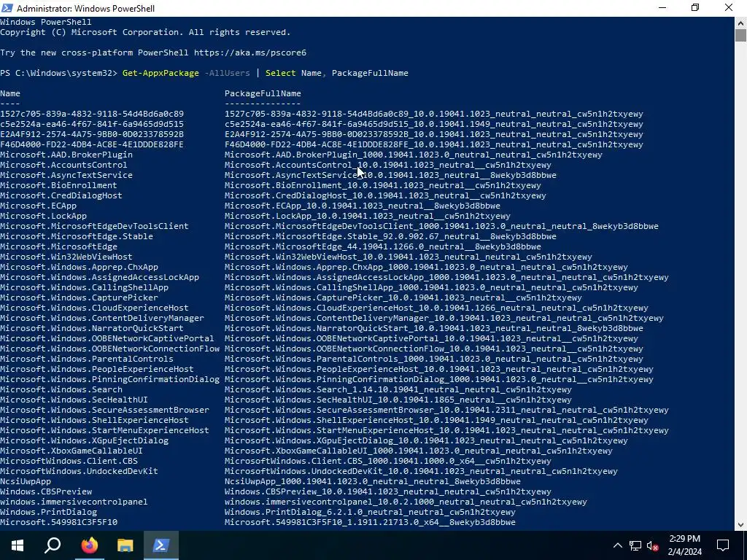Click windows.immersivecontrolpanel name entry

[74, 502]
